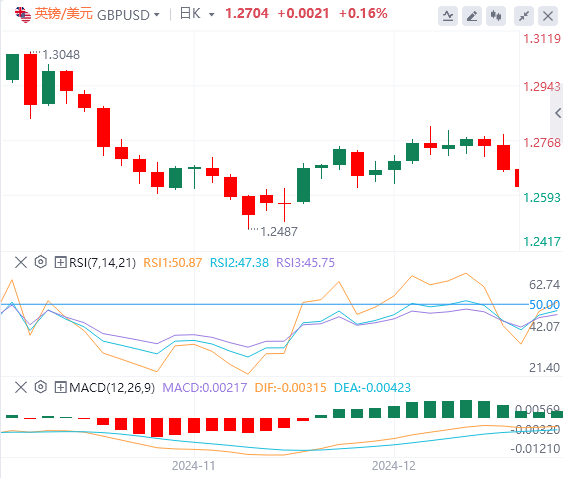
Task: Click the UK/US flag pair icon
Action: 23,15
